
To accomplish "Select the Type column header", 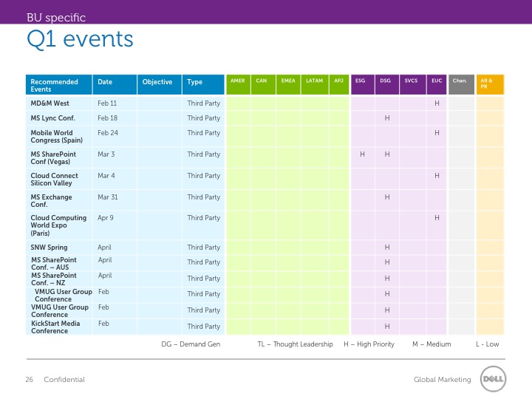I will click(x=203, y=85).
